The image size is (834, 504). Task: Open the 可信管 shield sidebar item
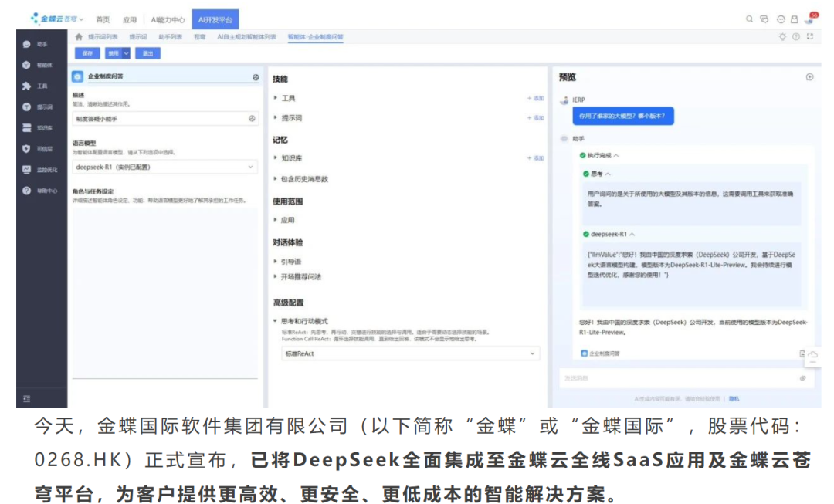coord(37,149)
